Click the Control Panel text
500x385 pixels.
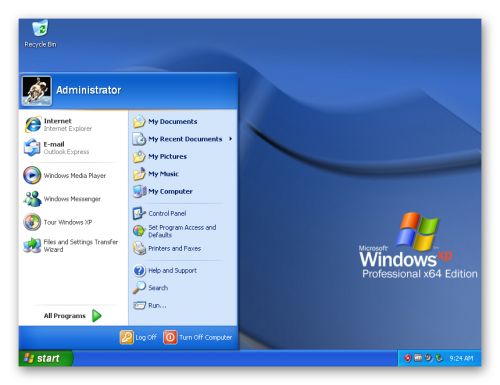(167, 213)
